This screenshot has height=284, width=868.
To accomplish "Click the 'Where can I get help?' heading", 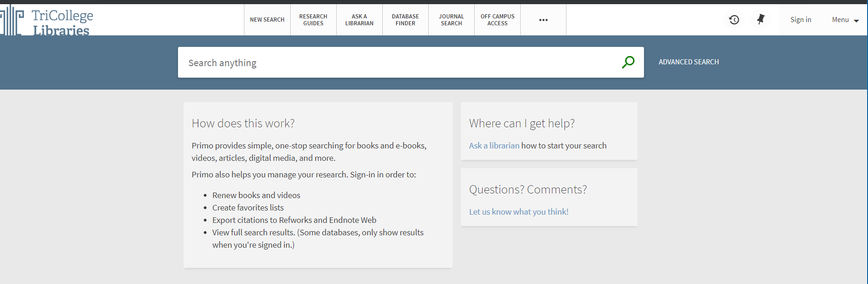I will pyautogui.click(x=522, y=123).
